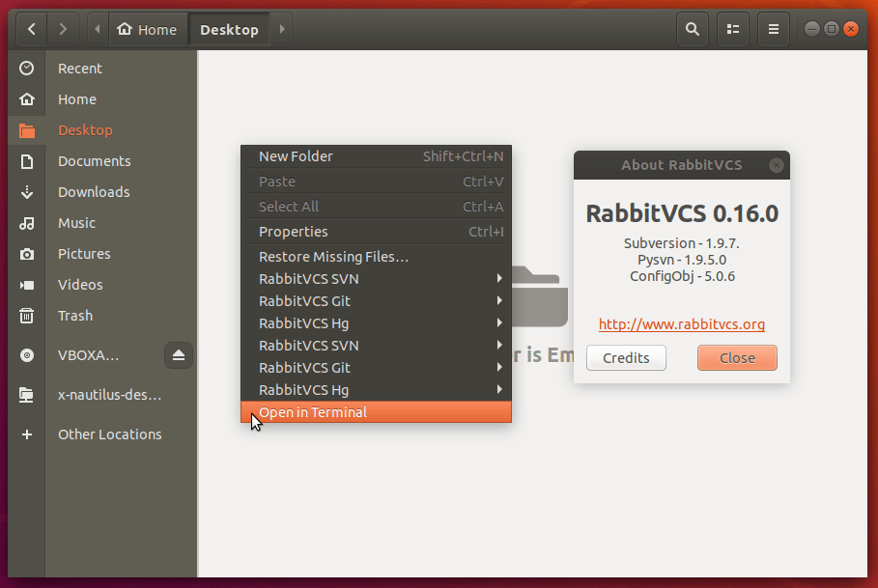Click the ConfigObj - 5.0.6 text

tap(682, 276)
